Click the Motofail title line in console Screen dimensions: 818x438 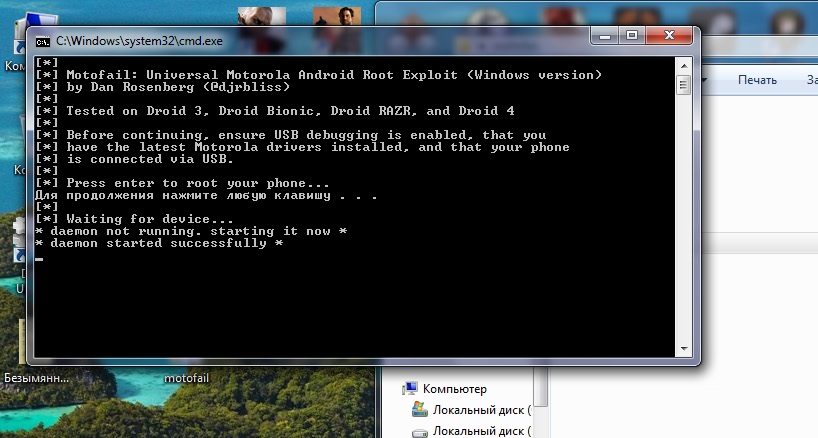pyautogui.click(x=318, y=75)
